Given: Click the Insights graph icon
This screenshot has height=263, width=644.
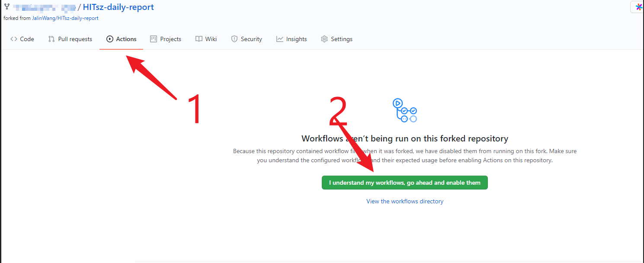Looking at the screenshot, I should [280, 39].
